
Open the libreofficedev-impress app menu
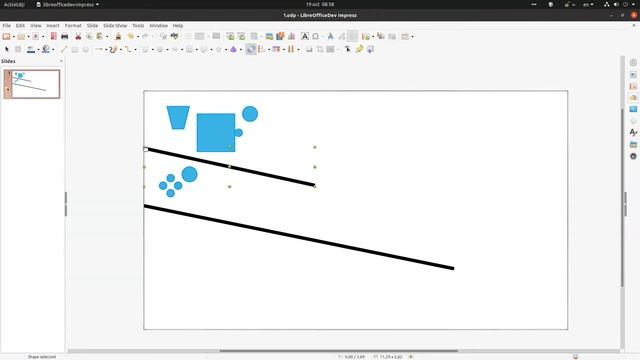click(68, 4)
